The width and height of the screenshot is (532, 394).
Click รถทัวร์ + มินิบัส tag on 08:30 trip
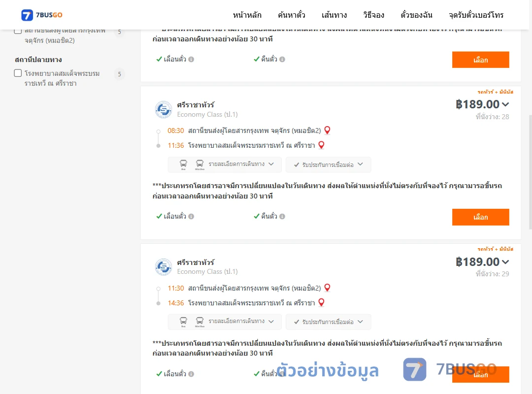coord(496,92)
